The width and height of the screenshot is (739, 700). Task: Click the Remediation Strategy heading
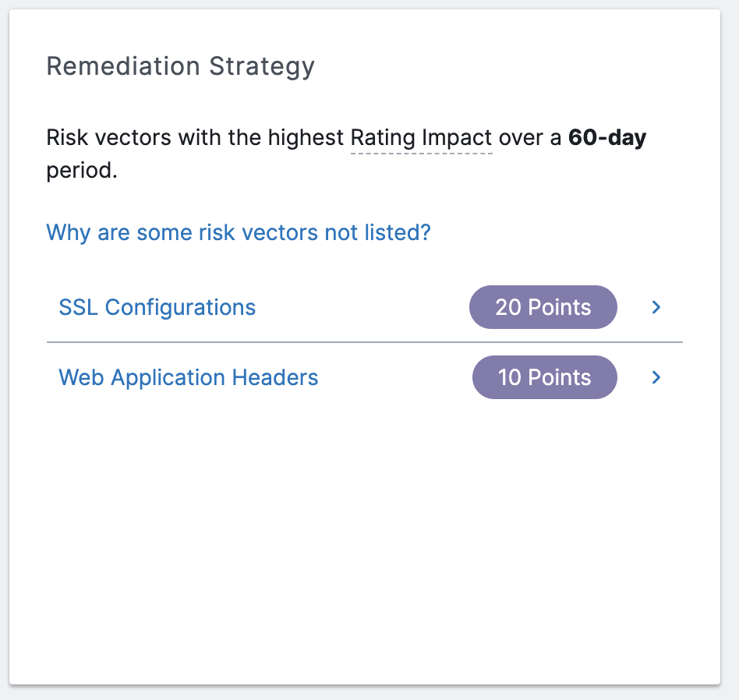point(181,66)
